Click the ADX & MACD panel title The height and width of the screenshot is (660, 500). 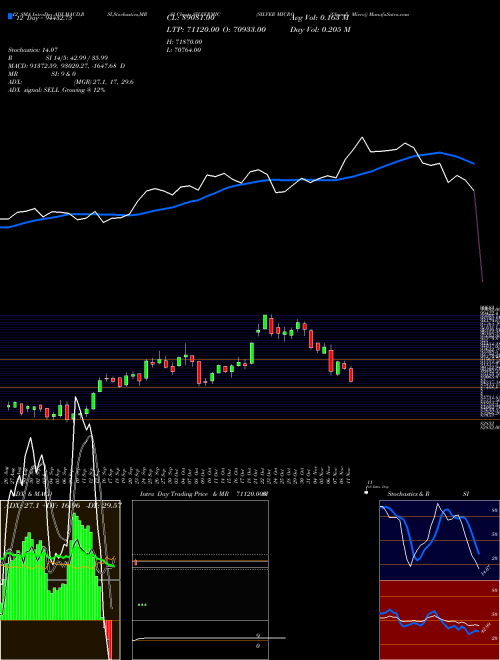(32, 494)
